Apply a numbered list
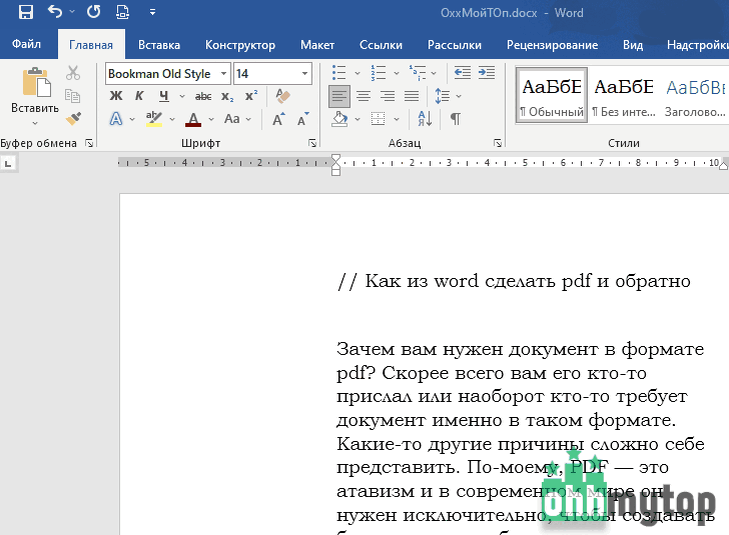Viewport: 729px width, 535px height. point(378,73)
